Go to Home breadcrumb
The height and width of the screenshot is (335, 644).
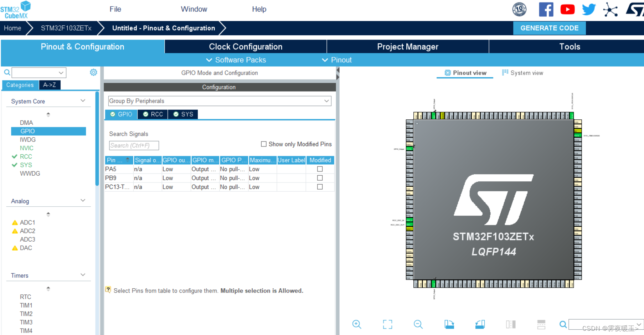[x=12, y=28]
